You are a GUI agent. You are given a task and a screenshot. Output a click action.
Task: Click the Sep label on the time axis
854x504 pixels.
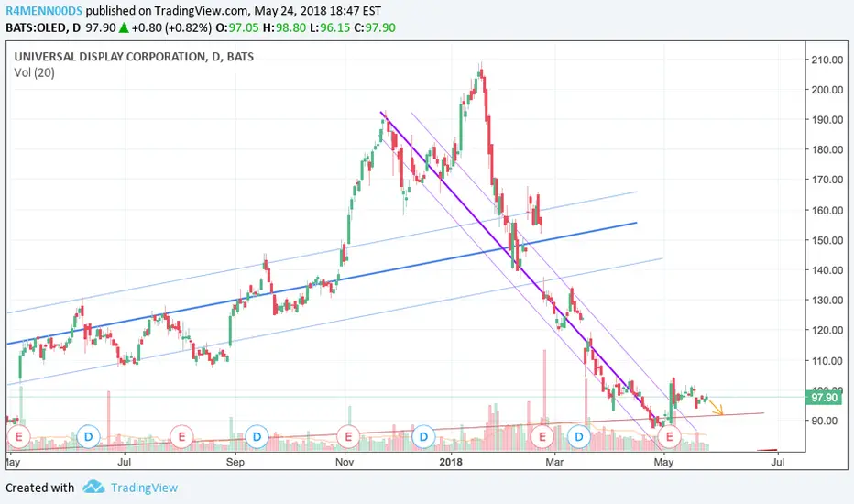[235, 462]
